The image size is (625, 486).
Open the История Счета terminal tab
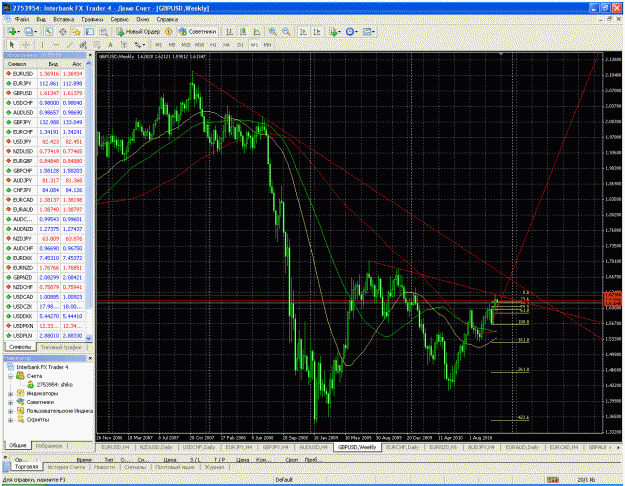tap(66, 466)
